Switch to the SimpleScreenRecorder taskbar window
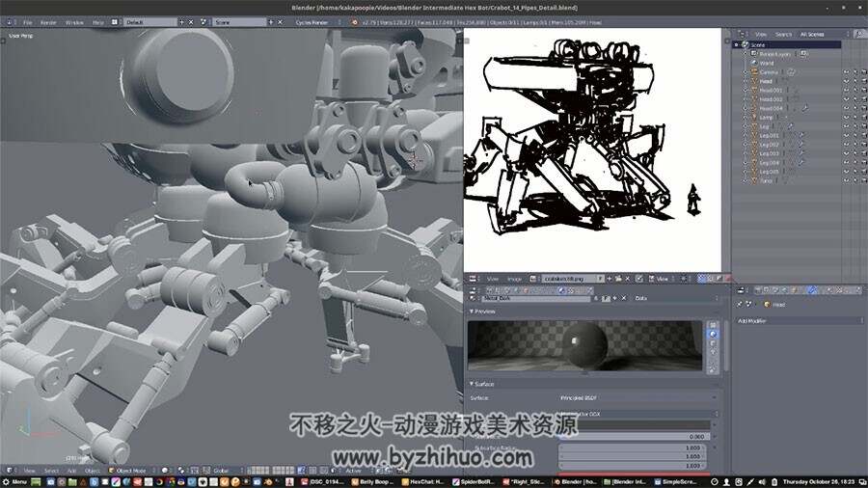 675,482
